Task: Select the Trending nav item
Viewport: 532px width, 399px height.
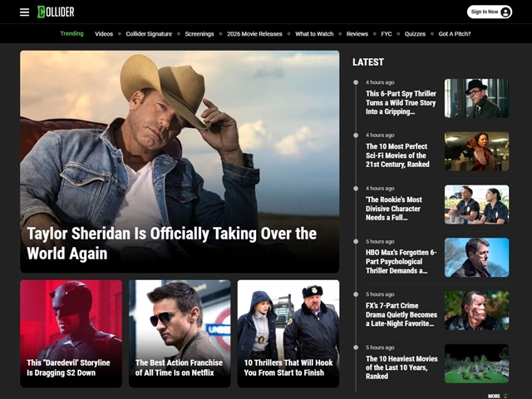Action: (71, 33)
